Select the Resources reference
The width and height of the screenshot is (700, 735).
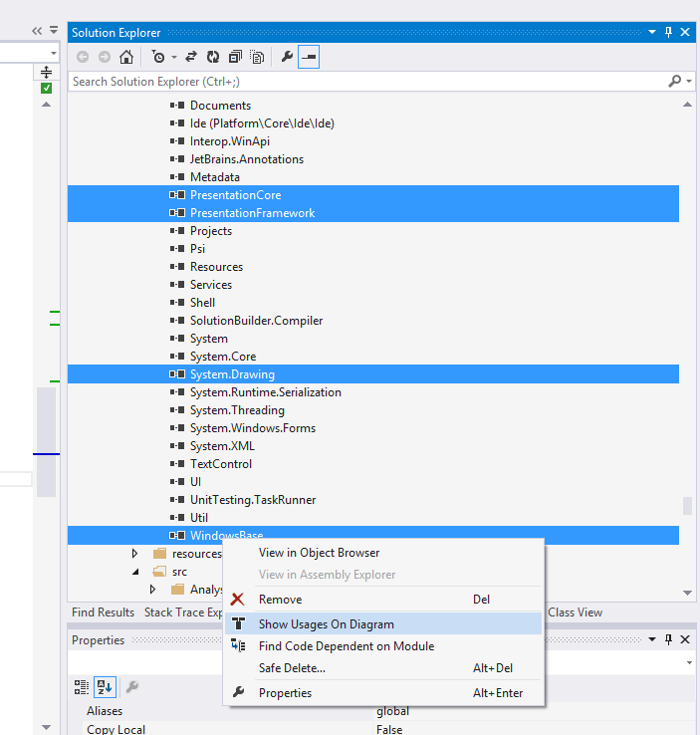(216, 267)
